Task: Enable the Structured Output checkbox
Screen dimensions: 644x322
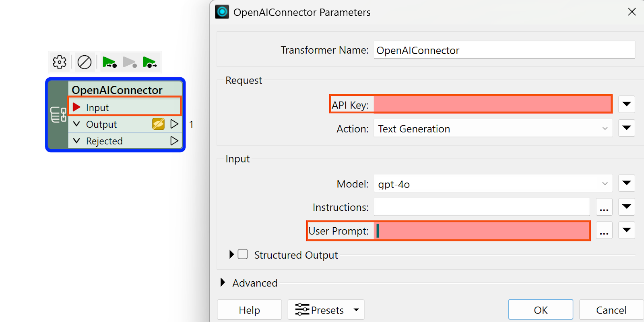Action: point(243,254)
